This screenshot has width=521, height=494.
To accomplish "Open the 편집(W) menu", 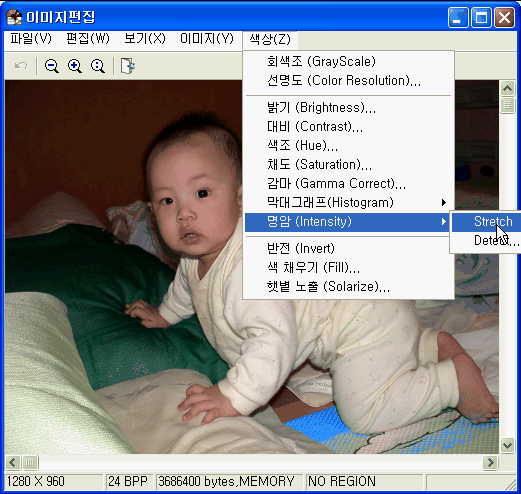I will 88,39.
